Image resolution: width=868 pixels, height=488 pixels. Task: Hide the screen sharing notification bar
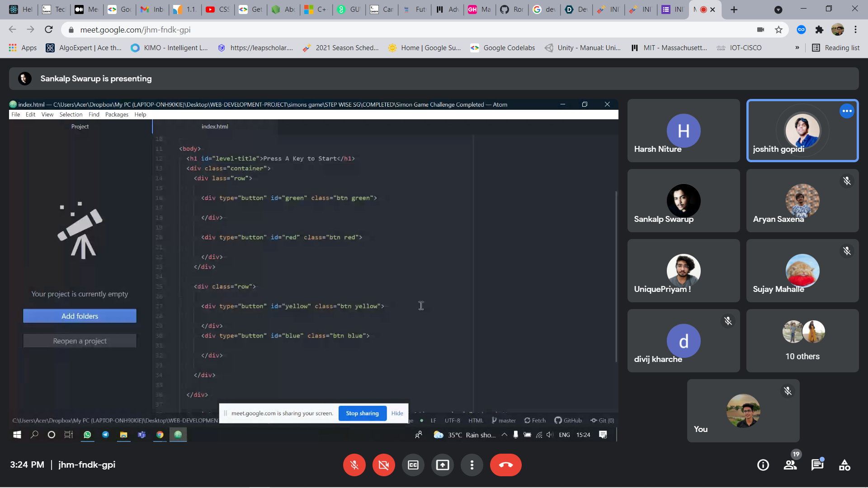click(x=397, y=413)
